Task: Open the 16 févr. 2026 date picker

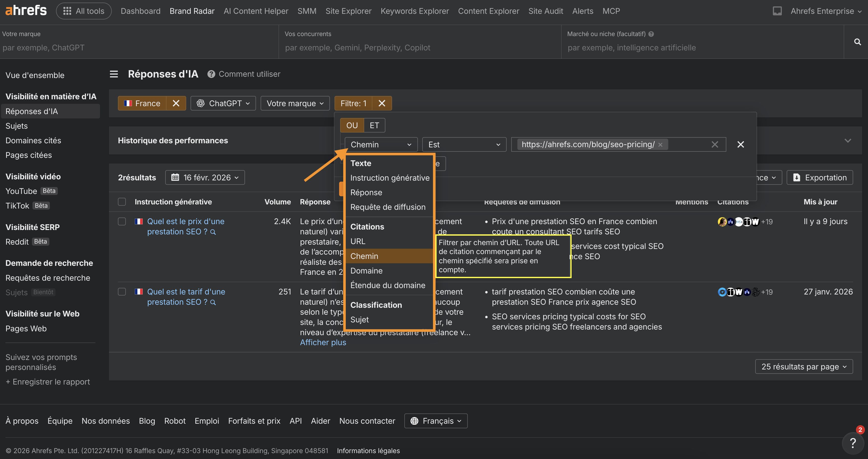Action: point(205,178)
